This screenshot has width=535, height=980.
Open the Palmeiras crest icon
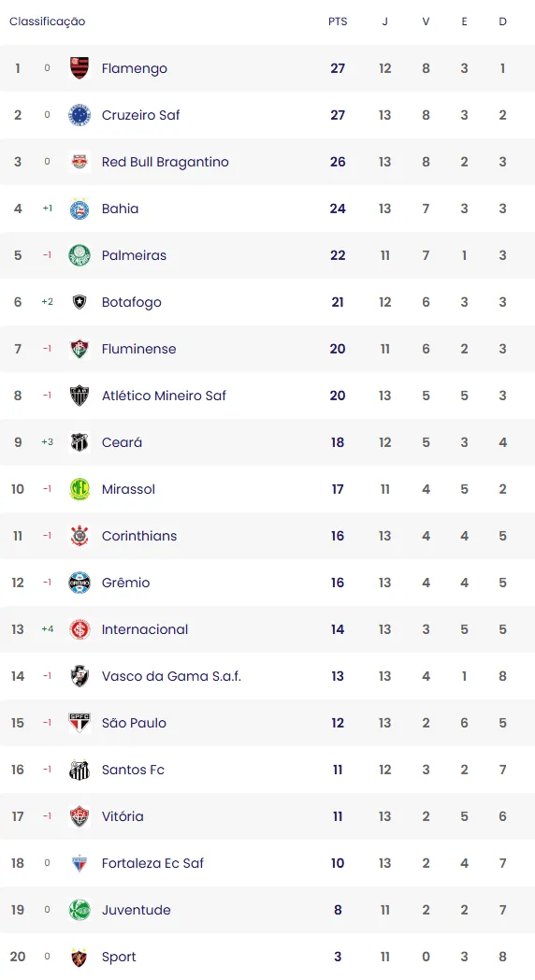pyautogui.click(x=80, y=255)
